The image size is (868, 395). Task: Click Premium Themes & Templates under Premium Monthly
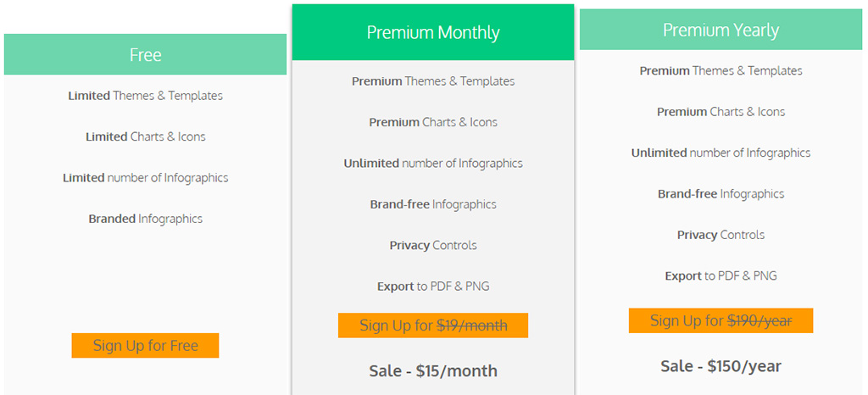pos(433,81)
